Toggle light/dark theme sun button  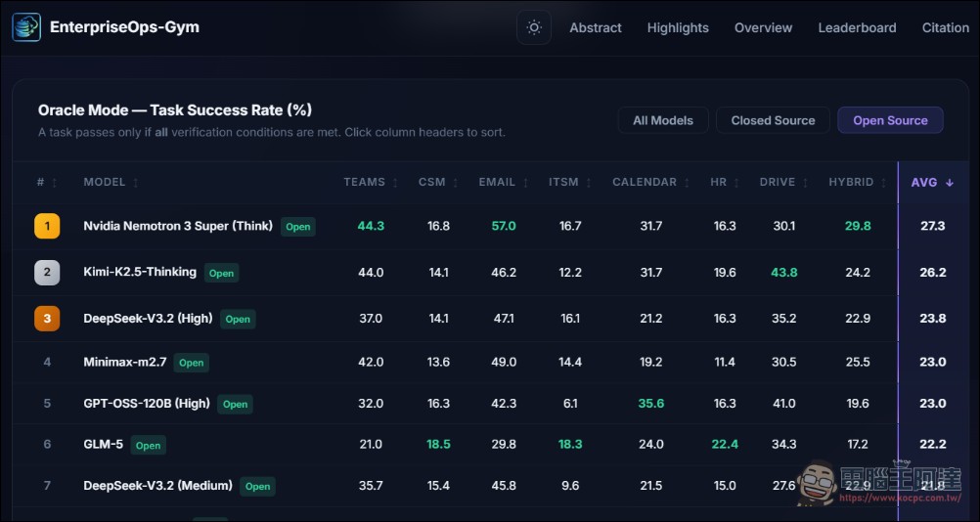pos(534,27)
